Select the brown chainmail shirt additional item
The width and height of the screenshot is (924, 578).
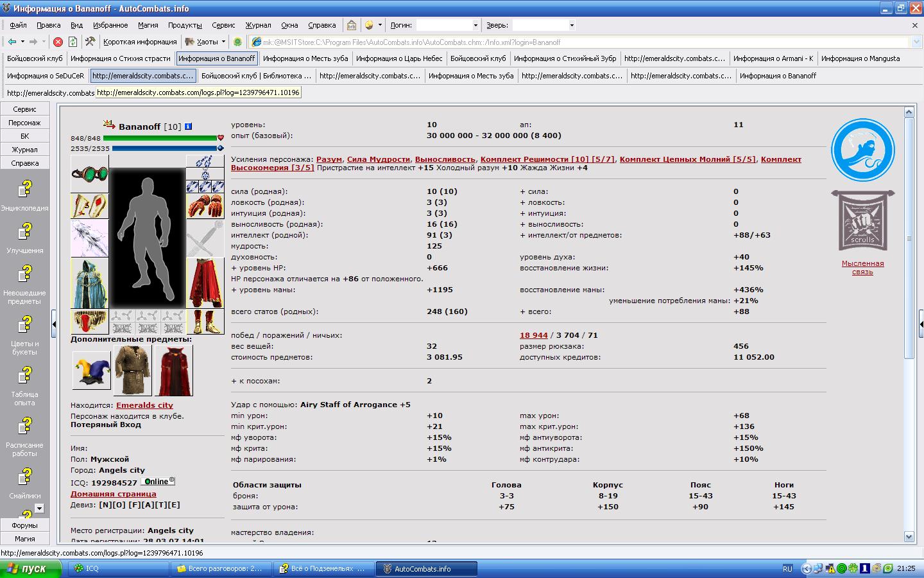pyautogui.click(x=133, y=371)
